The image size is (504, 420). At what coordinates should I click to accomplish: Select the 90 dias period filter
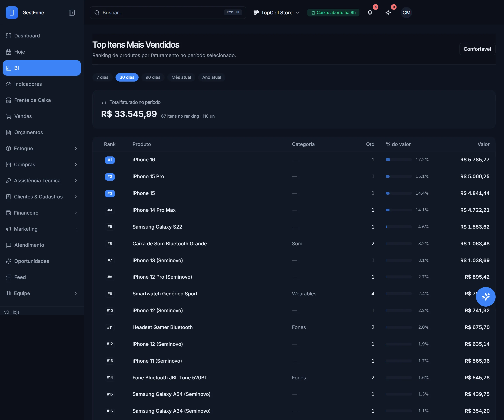tap(153, 77)
